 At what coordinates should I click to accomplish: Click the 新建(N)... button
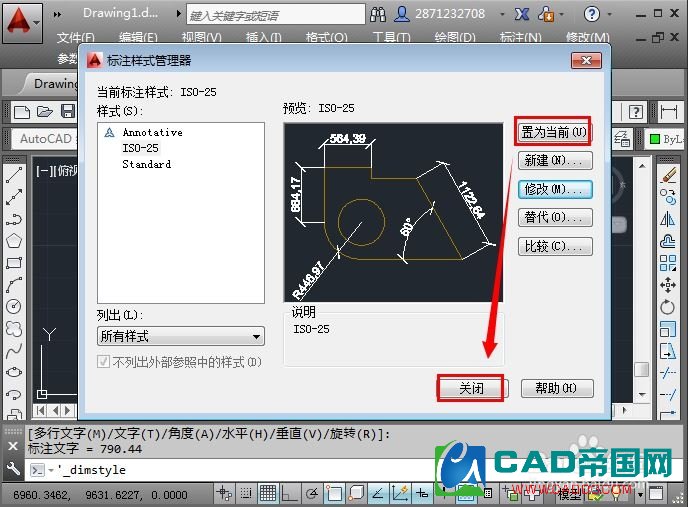click(555, 160)
